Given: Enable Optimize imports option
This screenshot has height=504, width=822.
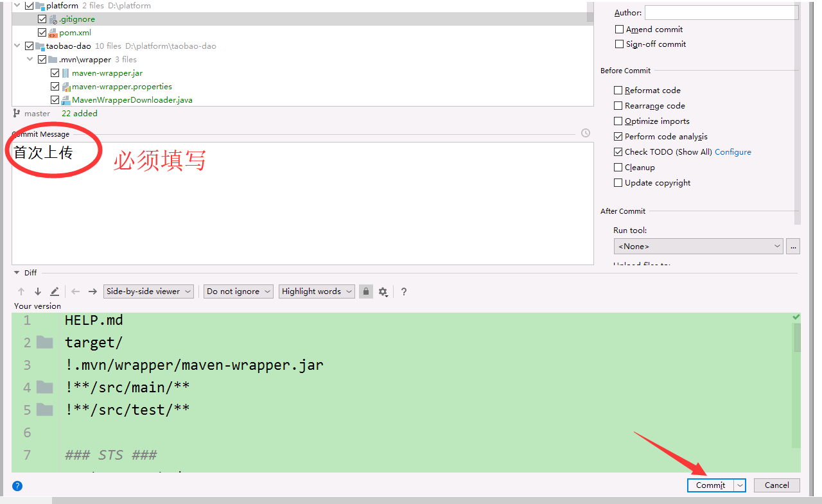Looking at the screenshot, I should (618, 121).
